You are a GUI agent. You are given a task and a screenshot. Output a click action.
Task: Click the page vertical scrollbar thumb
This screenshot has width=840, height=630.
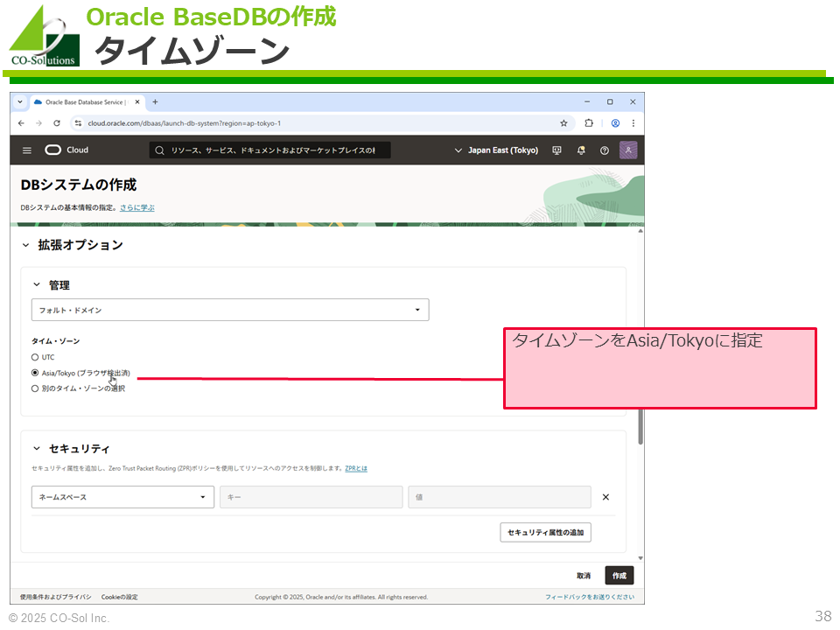[x=640, y=426]
